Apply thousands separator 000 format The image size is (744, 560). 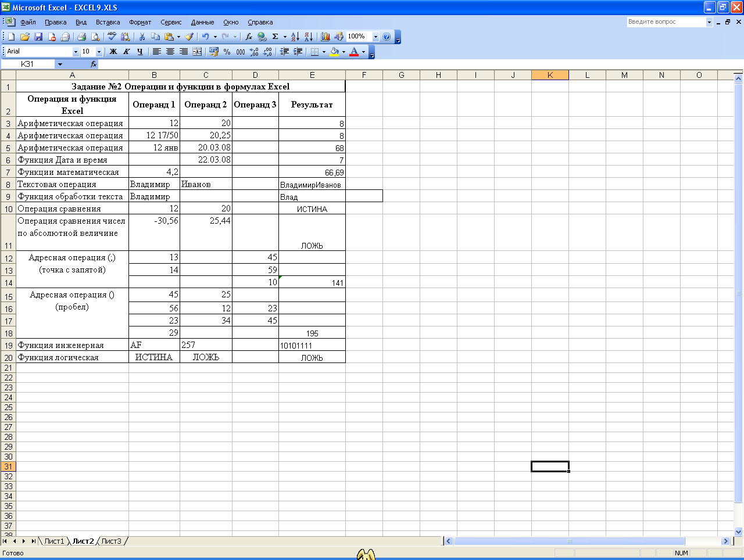(240, 52)
